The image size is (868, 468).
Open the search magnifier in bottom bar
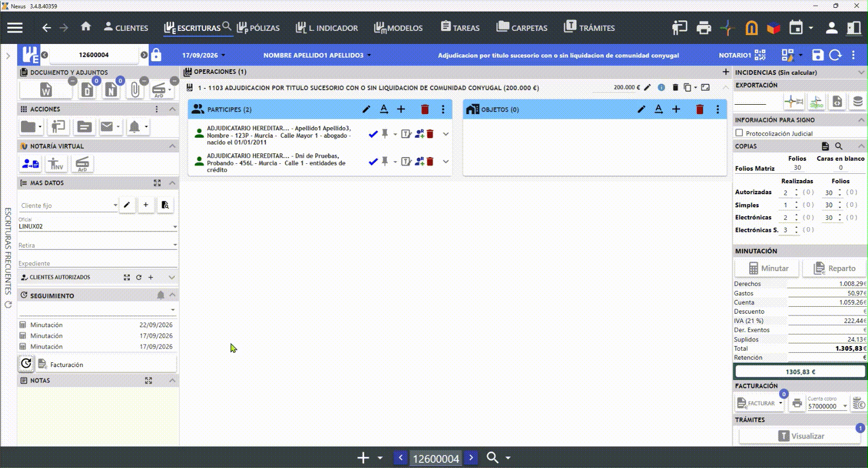[492, 458]
